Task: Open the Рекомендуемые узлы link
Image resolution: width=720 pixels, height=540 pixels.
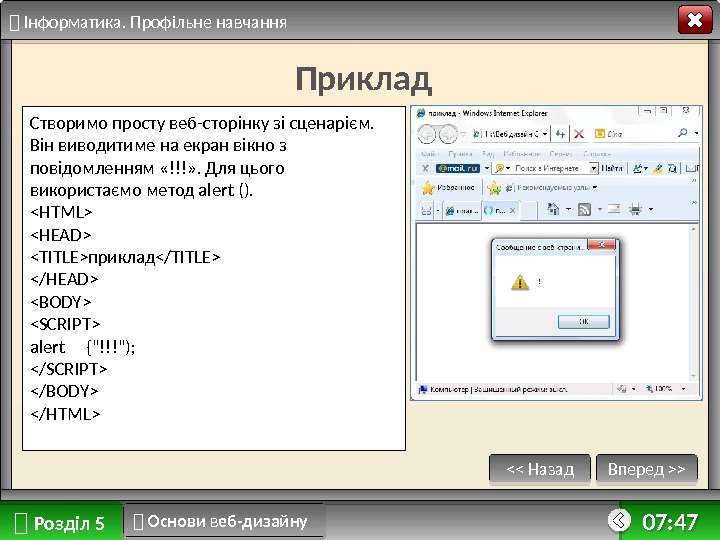Action: click(551, 187)
